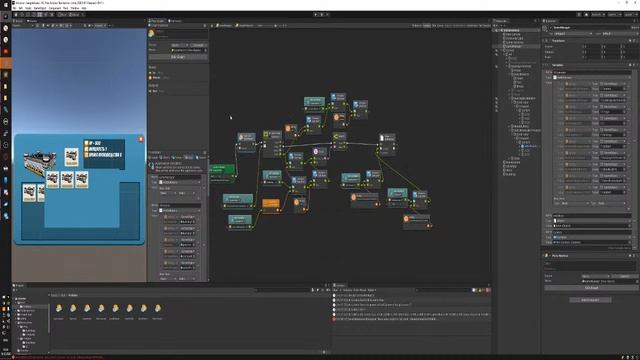
Task: Toggle warning messages filter in Console
Action: tap(482, 290)
